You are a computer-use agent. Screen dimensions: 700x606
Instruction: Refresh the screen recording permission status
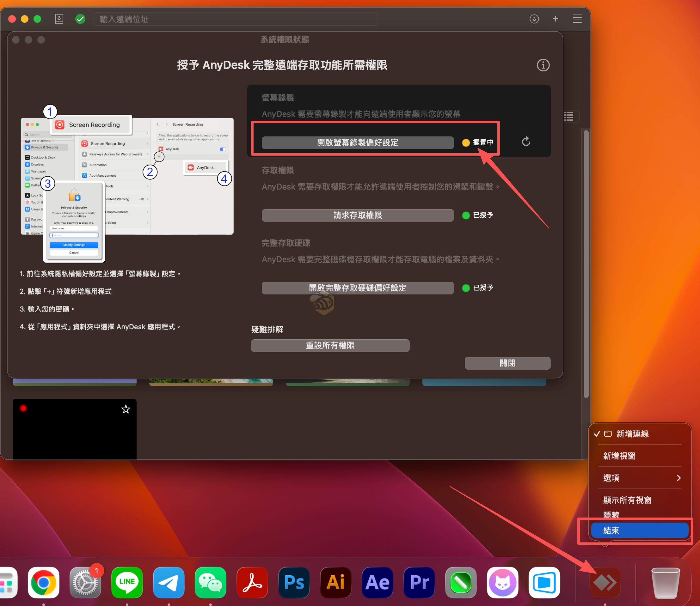[526, 141]
